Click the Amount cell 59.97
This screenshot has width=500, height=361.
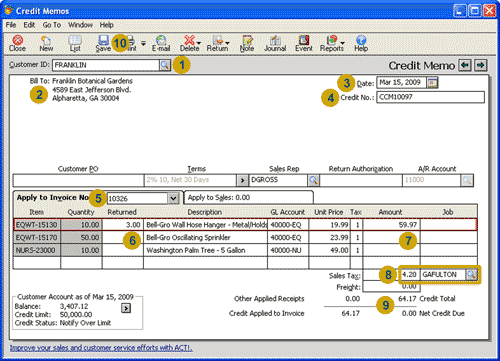click(x=391, y=225)
